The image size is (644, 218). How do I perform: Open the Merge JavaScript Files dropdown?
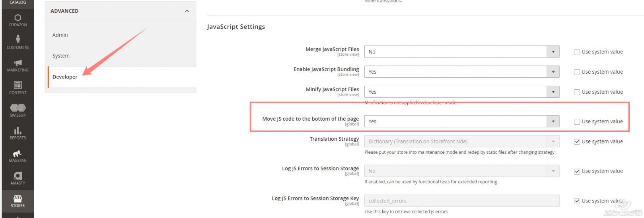(461, 52)
